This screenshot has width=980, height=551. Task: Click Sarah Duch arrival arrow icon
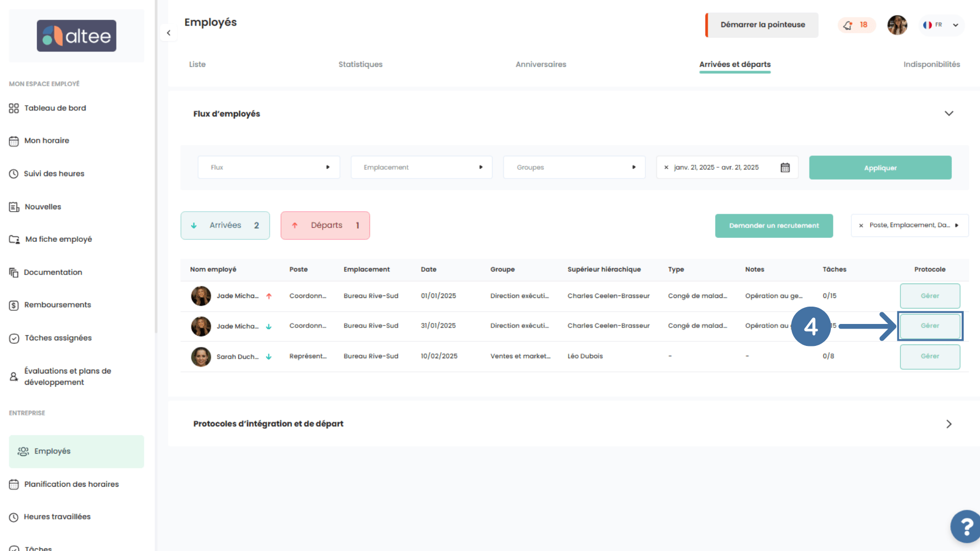pos(269,357)
